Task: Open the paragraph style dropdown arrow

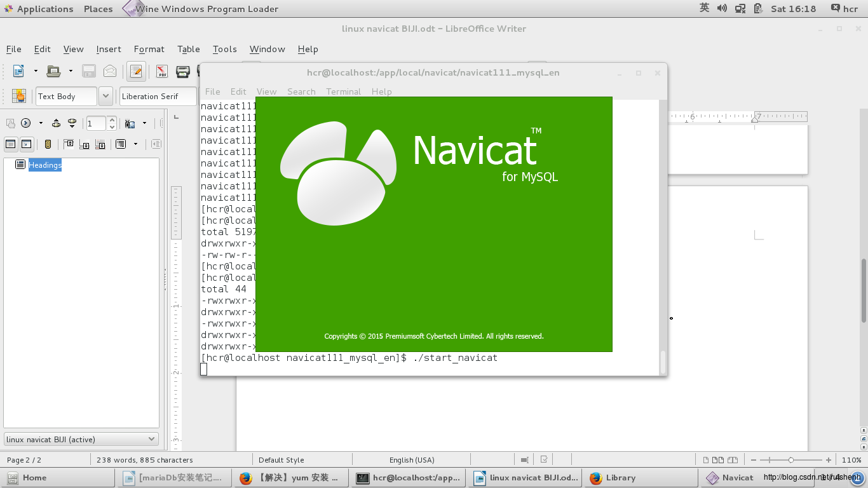Action: [x=106, y=96]
